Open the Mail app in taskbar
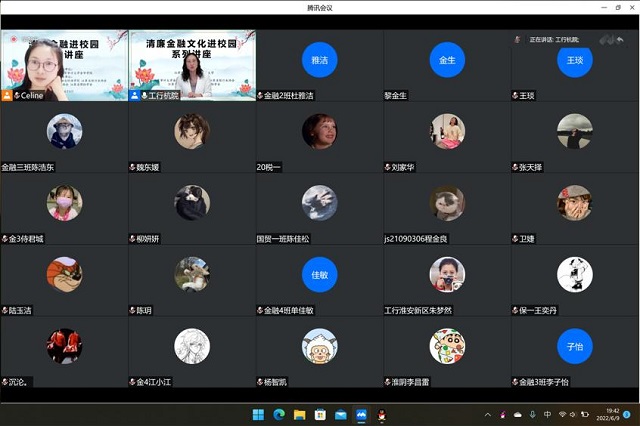The height and width of the screenshot is (426, 640). 341,414
